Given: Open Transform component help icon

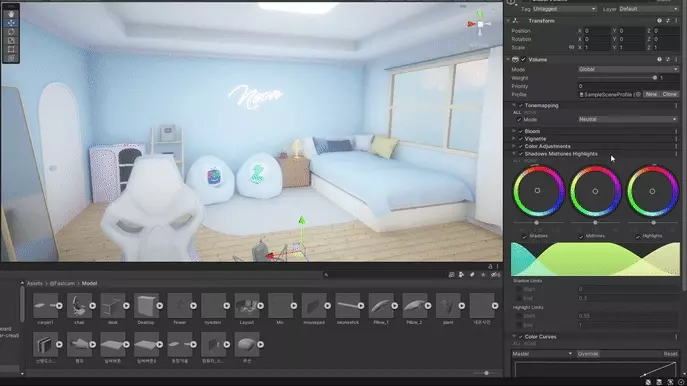Looking at the screenshot, I should point(659,21).
